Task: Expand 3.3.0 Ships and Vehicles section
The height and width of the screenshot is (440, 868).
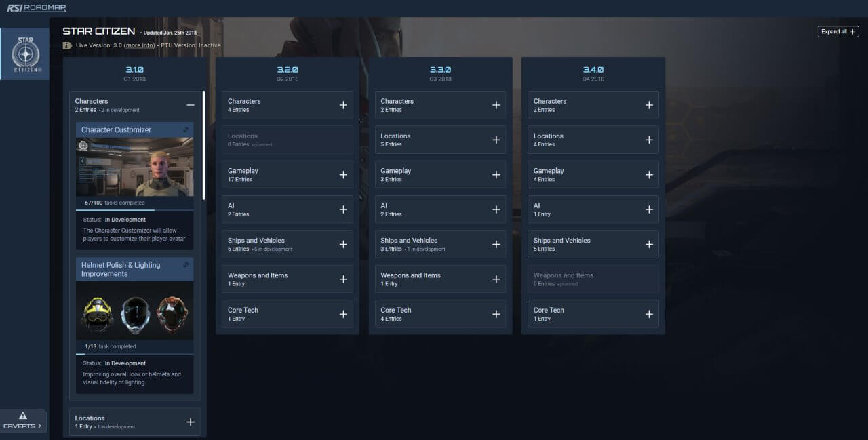Action: click(x=496, y=244)
